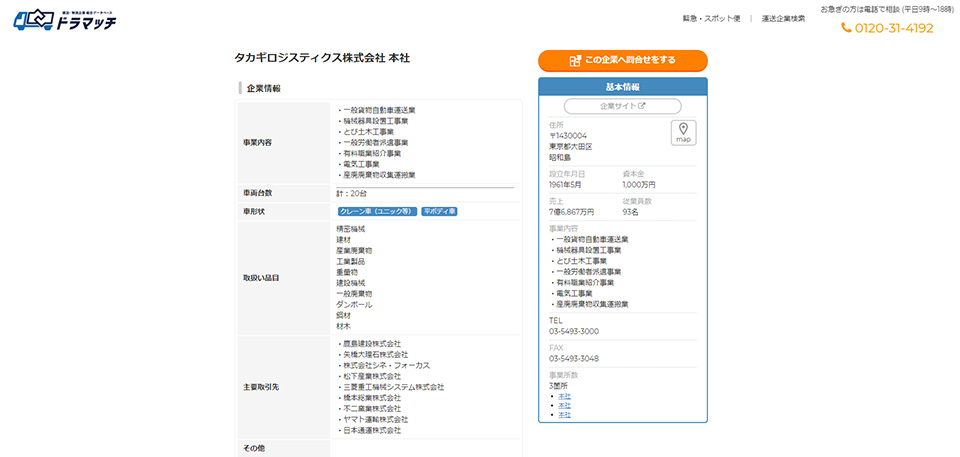Click employee count 93名
The height and width of the screenshot is (457, 960).
[631, 212]
